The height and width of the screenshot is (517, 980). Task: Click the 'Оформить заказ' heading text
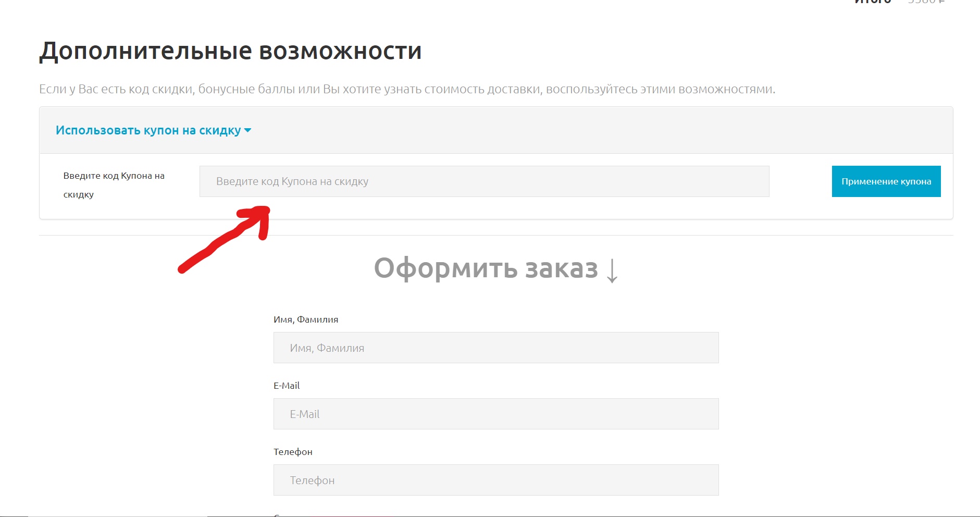point(486,268)
